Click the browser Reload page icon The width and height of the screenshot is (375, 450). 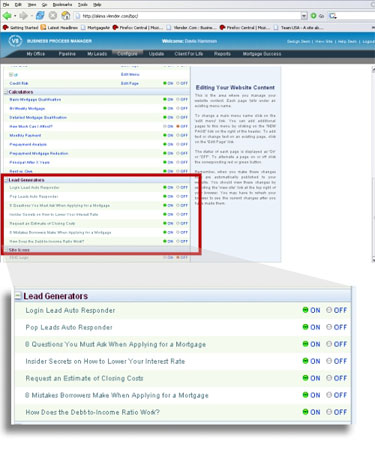point(40,15)
